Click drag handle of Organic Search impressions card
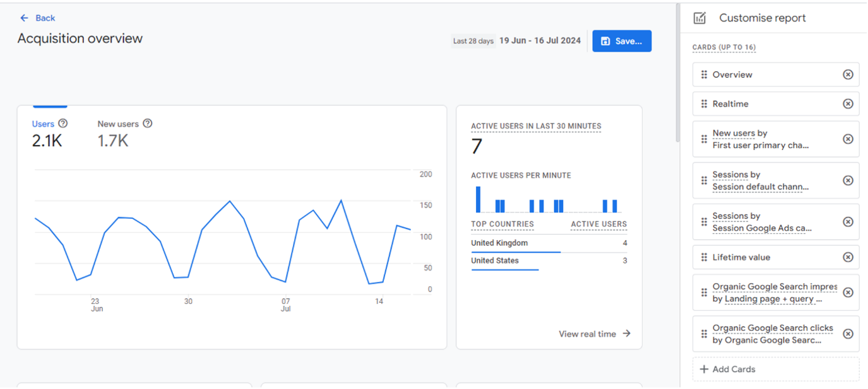Image resolution: width=868 pixels, height=389 pixels. point(704,293)
